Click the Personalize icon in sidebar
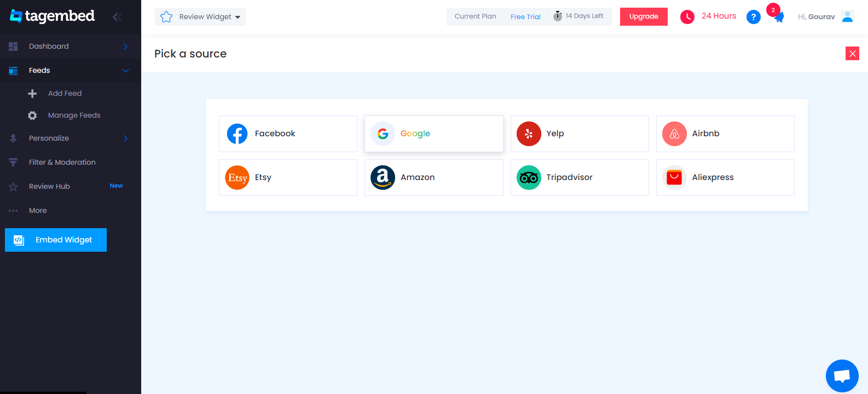Viewport: 868px width, 394px height. [13, 138]
